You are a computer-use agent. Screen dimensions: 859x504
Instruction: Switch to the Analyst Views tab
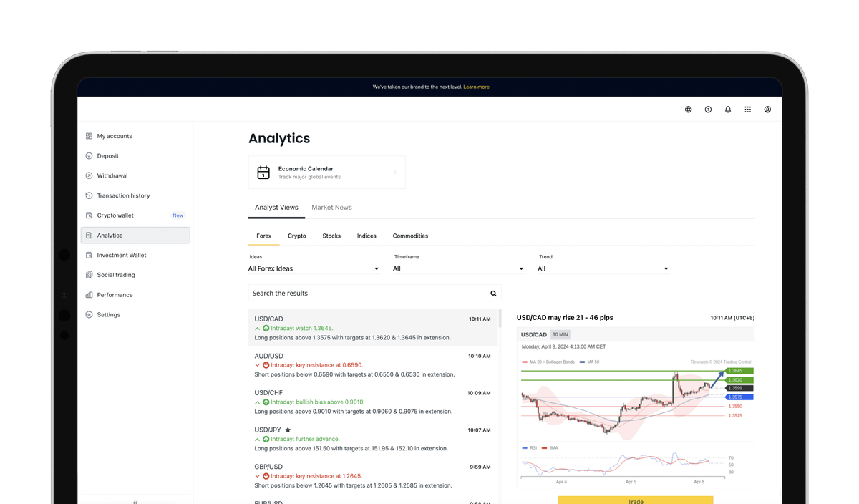[276, 208]
